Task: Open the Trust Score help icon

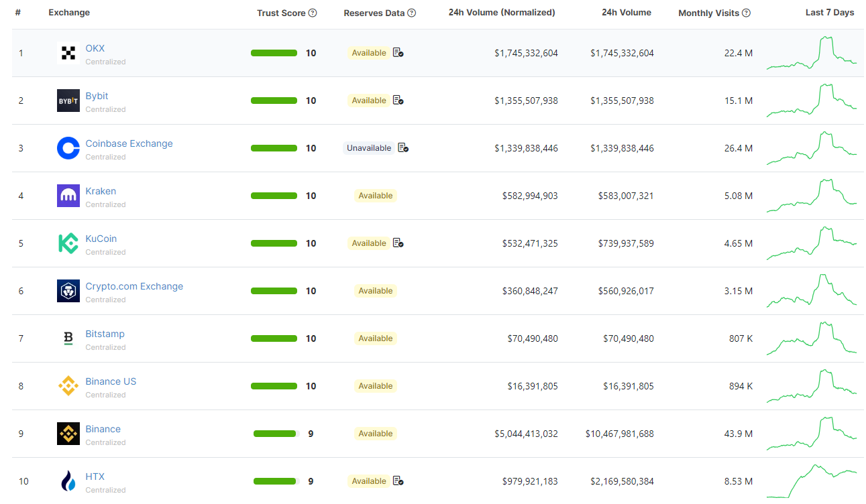Action: (313, 13)
